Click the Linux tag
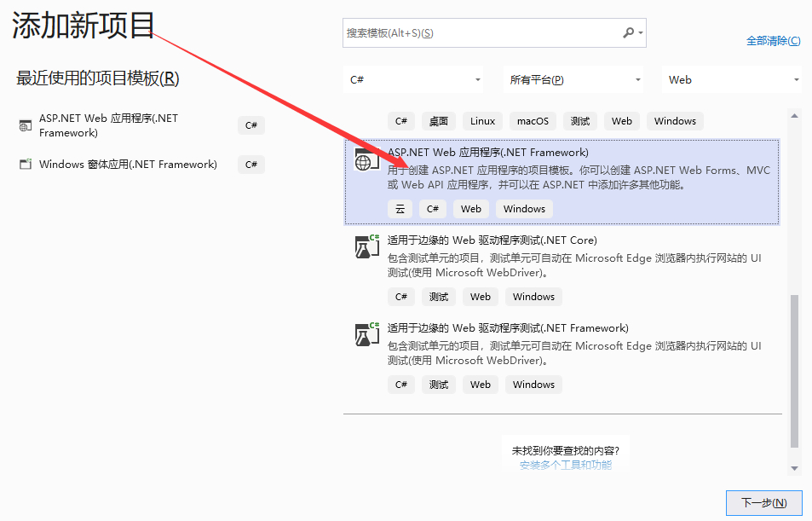The image size is (812, 521). click(482, 121)
